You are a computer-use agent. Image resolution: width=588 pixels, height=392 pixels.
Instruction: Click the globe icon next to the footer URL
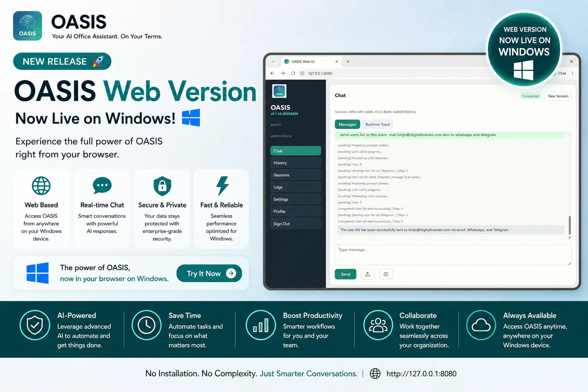tap(375, 374)
